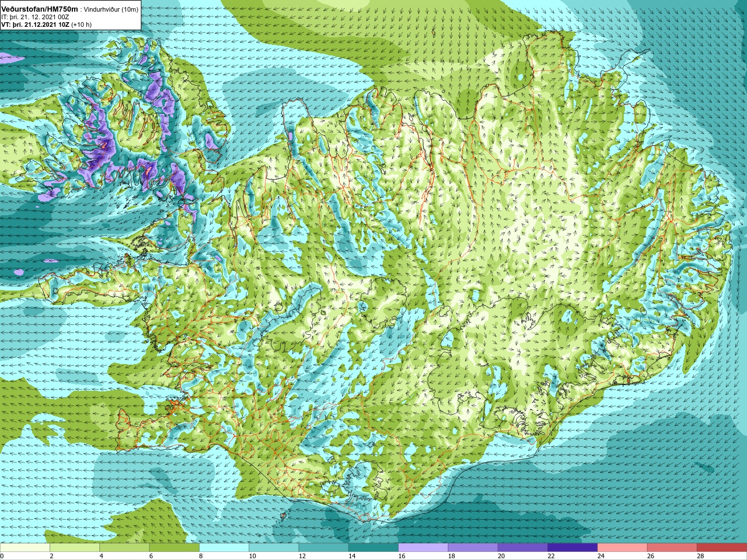Image resolution: width=747 pixels, height=560 pixels.
Task: Click the medium green 4–6 legend swatch
Action: [124, 547]
